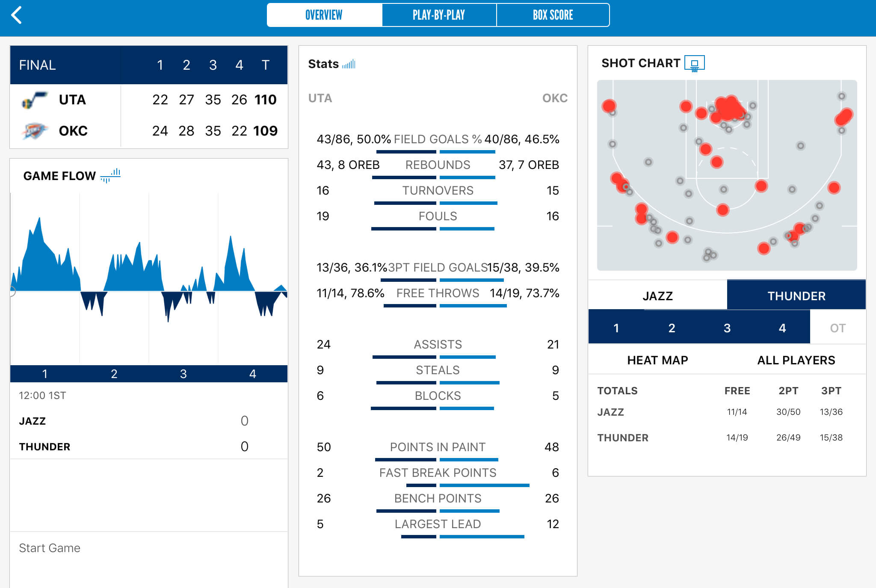876x588 pixels.
Task: Click the red shot marker near left corner
Action: (609, 106)
